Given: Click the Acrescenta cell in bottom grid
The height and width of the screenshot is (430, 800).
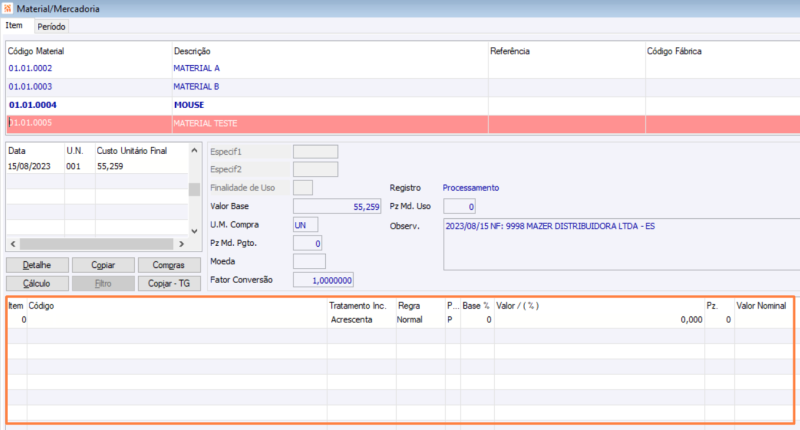Looking at the screenshot, I should [x=352, y=320].
